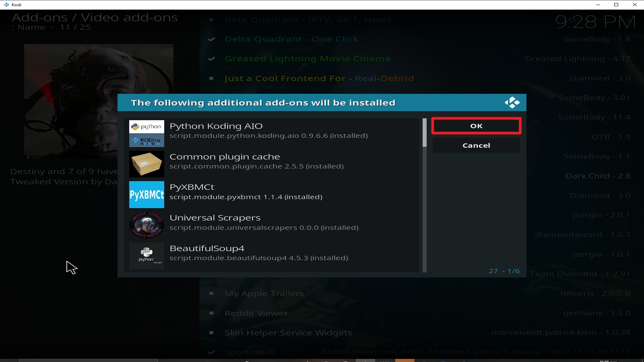Image resolution: width=644 pixels, height=362 pixels.
Task: Open My Apple Trailers add-on
Action: tap(264, 294)
